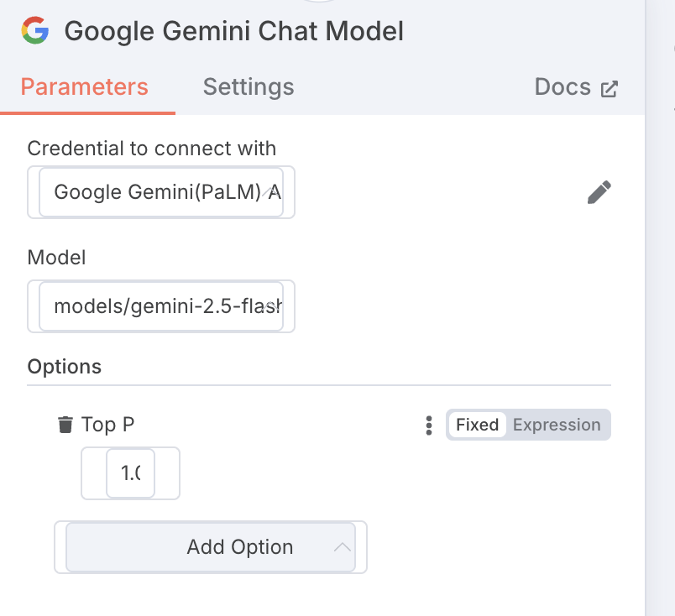
Task: Edit the credential with the pencil icon
Action: tap(599, 192)
